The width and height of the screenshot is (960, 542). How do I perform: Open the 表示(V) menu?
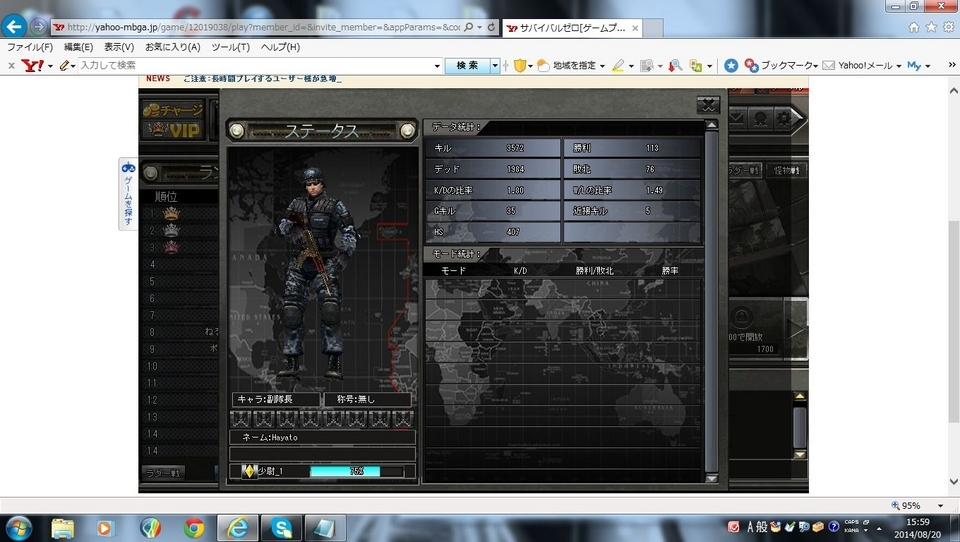coord(119,47)
